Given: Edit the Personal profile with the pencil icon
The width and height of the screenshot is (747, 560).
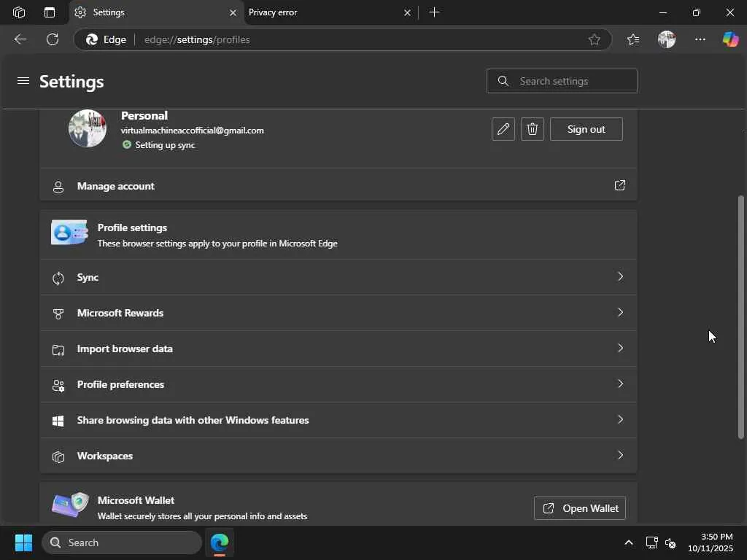Looking at the screenshot, I should (503, 129).
